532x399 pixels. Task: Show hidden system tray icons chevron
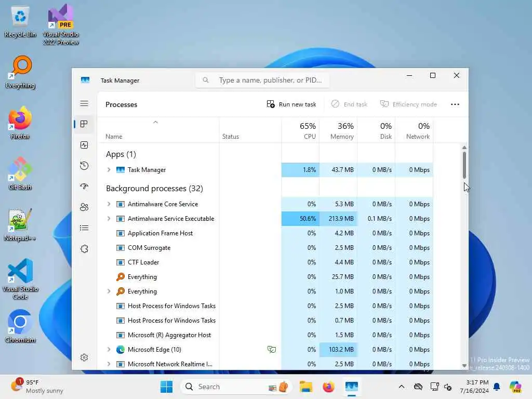[402, 387]
